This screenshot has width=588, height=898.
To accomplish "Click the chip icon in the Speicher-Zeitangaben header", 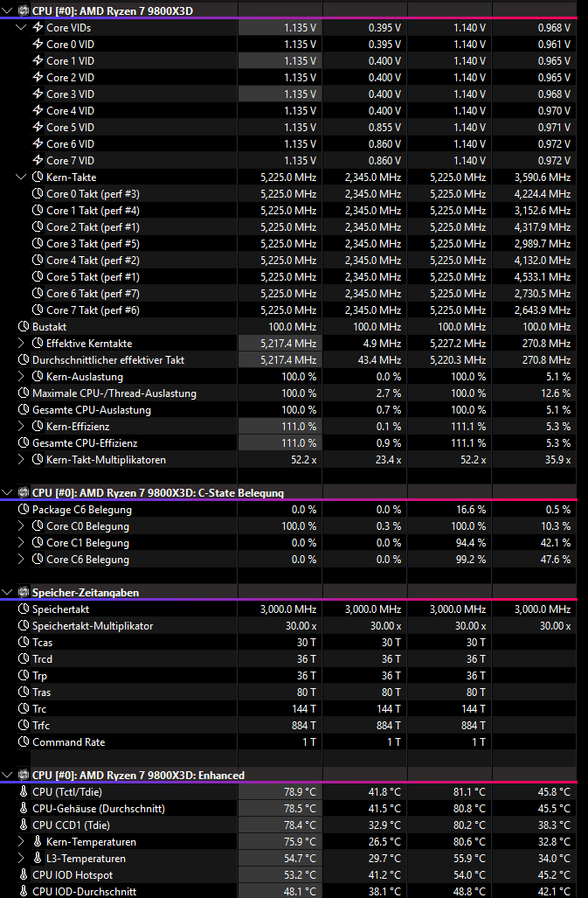I will [24, 592].
